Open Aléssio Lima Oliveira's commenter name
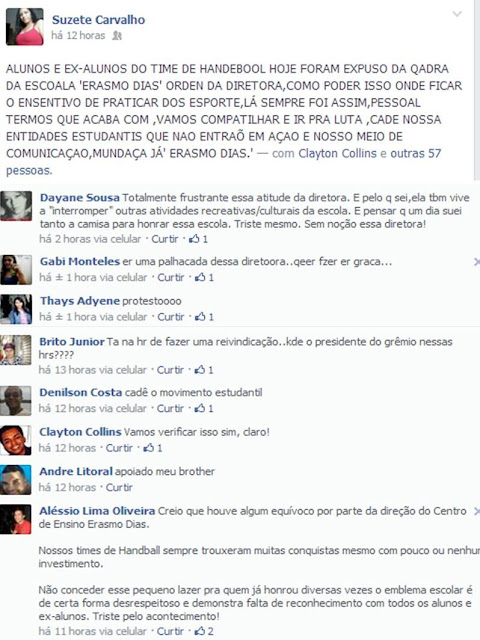480x640 pixels. tap(97, 511)
